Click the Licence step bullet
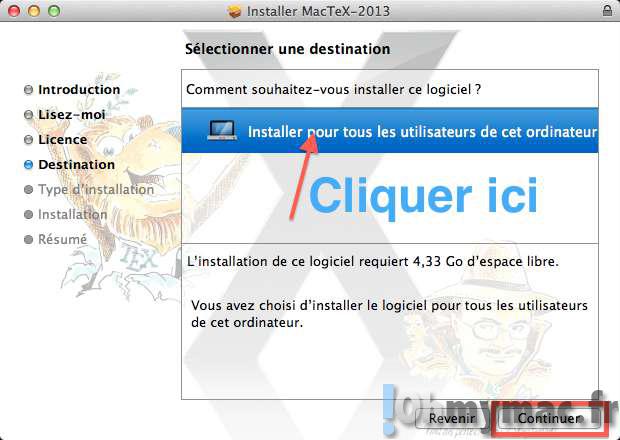This screenshot has height=440, width=620. 28,140
